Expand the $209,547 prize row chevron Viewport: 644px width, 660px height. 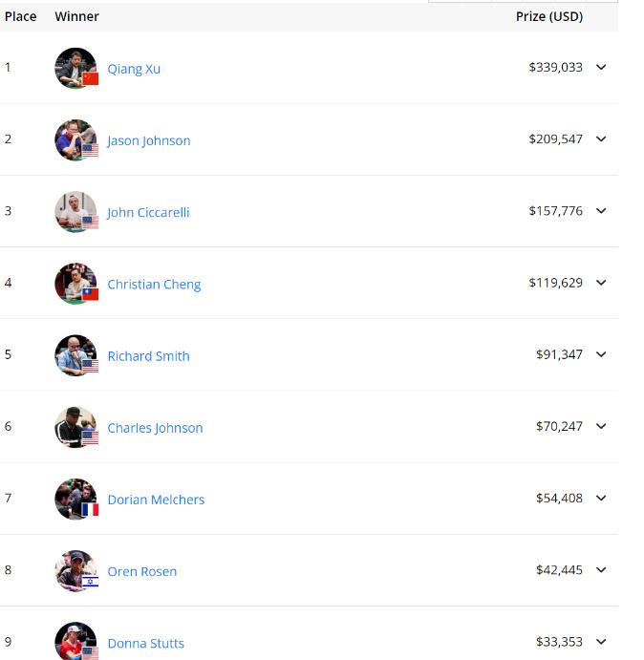[601, 139]
